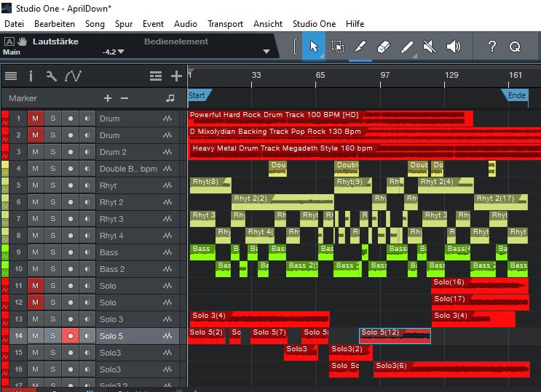Select the Ende marker
The height and width of the screenshot is (392, 541).
tap(515, 95)
